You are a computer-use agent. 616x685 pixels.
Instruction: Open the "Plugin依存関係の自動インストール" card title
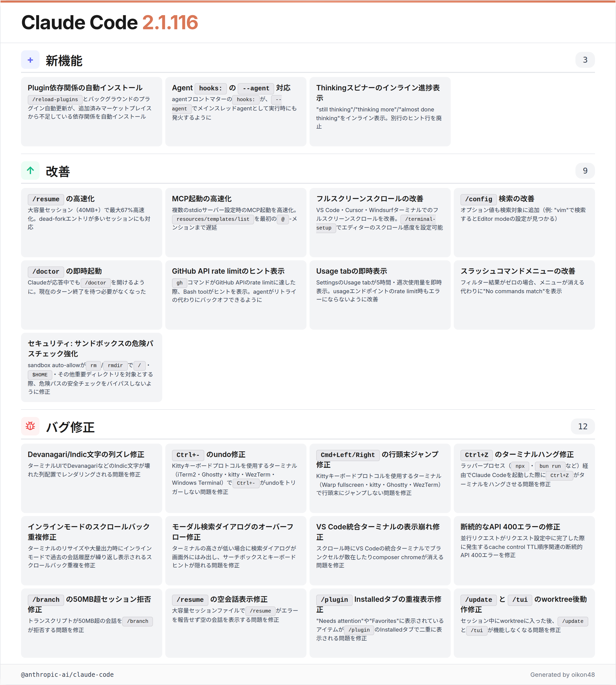85,88
